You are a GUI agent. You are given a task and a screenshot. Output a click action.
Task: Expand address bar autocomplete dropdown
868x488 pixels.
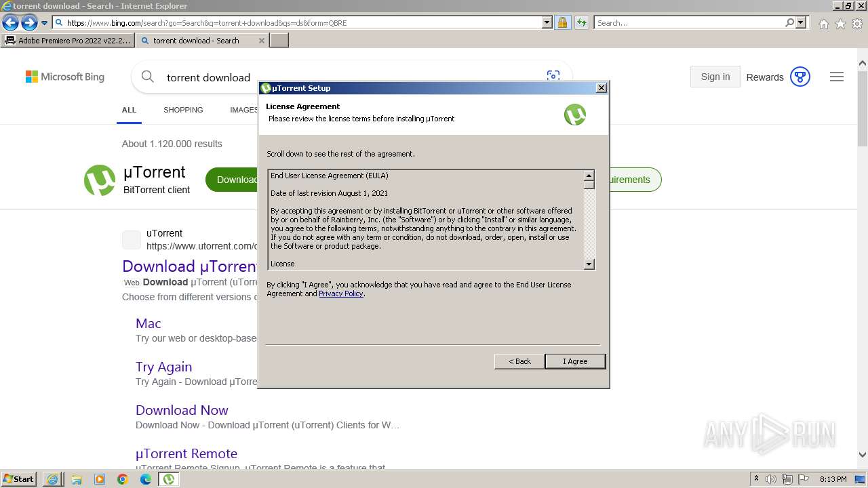pos(547,23)
